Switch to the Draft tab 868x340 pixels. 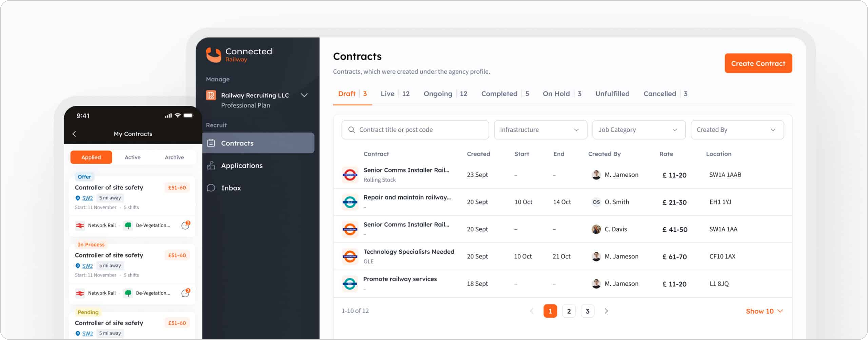coord(352,94)
